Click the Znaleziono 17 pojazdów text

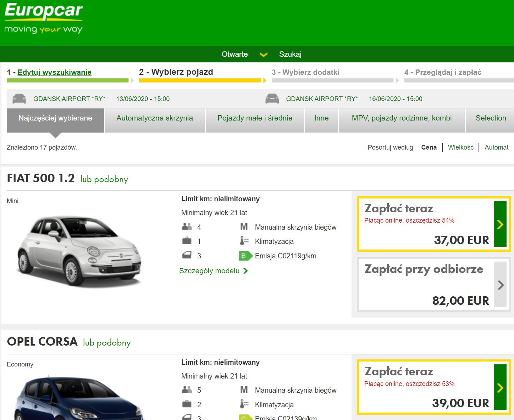(42, 147)
